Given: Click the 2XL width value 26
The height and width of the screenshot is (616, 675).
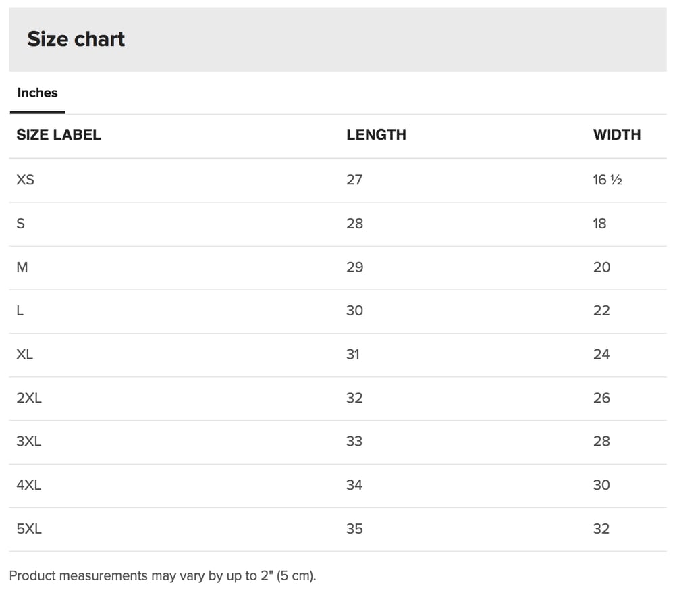Looking at the screenshot, I should (x=601, y=398).
